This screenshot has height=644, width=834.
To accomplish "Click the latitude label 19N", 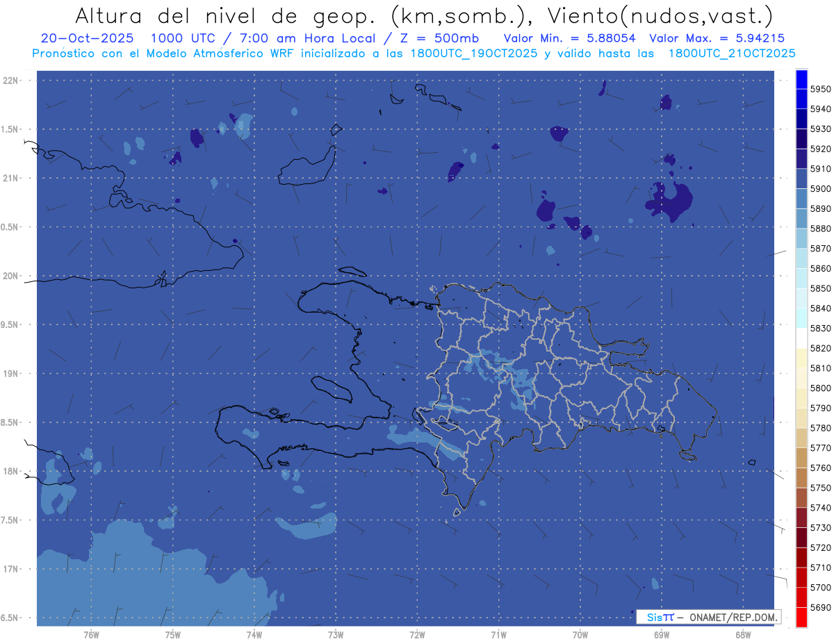I will tap(10, 374).
